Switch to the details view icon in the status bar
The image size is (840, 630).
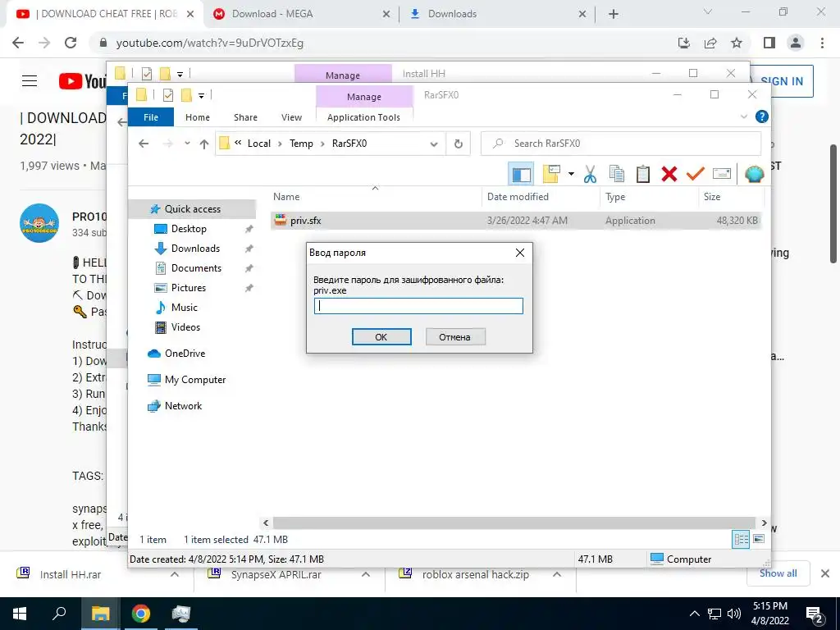[741, 539]
